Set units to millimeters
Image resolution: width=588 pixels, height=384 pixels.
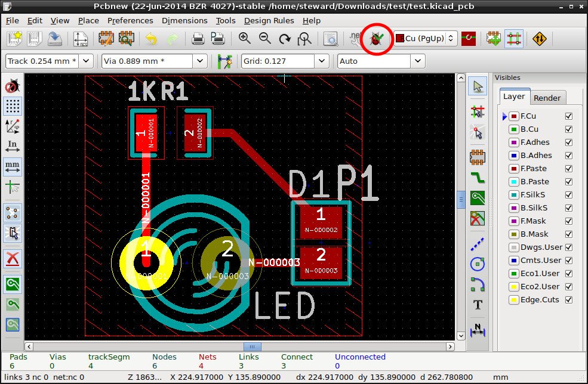13,167
